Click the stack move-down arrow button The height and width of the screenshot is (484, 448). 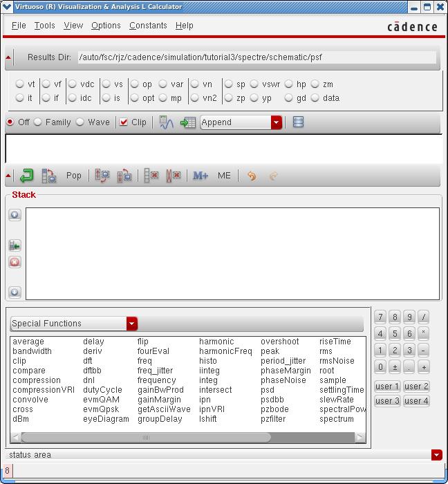tap(15, 292)
